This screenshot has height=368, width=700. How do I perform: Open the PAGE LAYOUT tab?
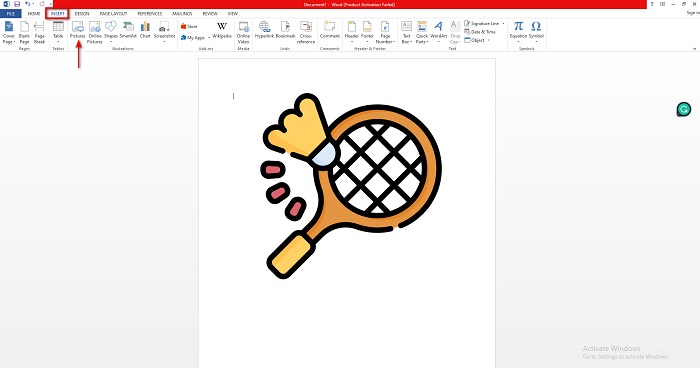[113, 14]
